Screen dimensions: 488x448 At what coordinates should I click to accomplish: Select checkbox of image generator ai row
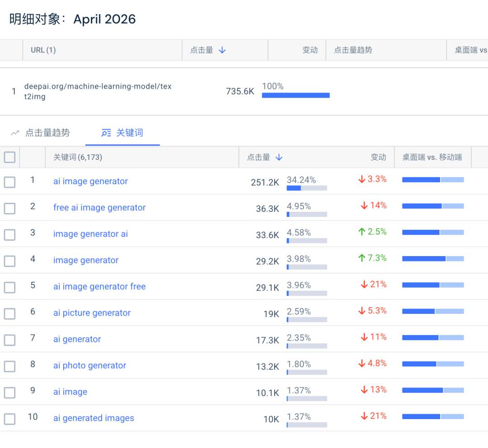(9, 234)
